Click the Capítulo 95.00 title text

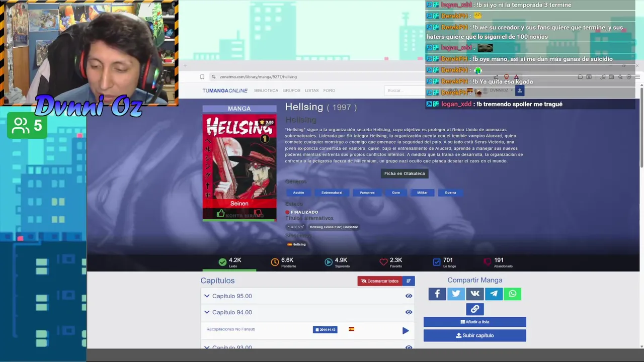click(x=232, y=296)
